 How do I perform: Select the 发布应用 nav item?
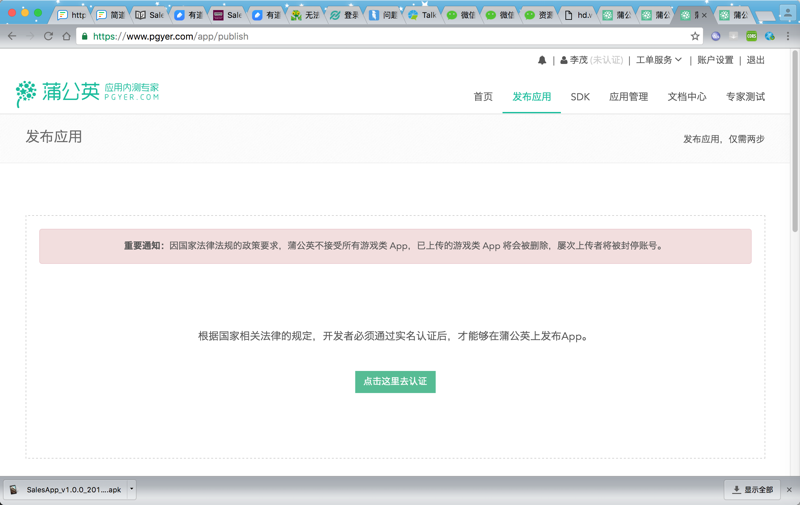coord(532,97)
